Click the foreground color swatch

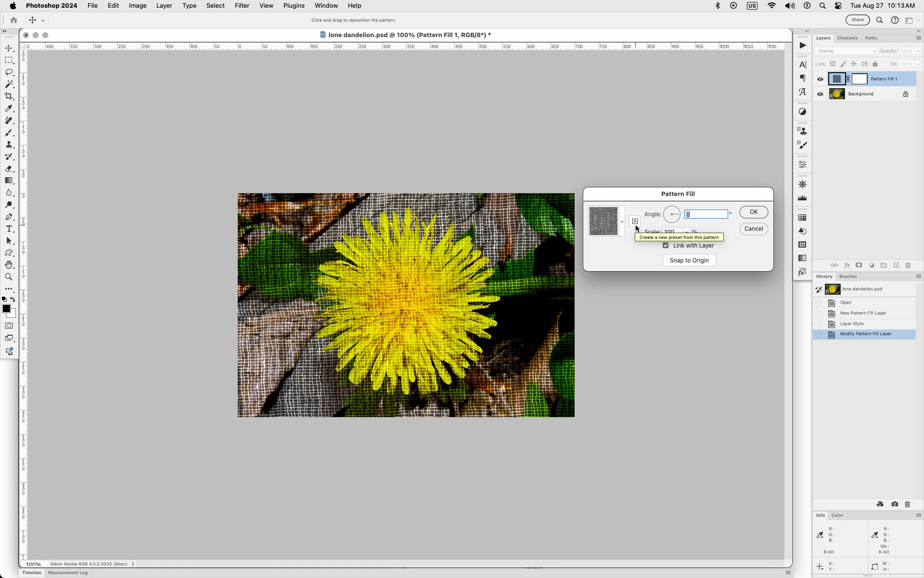[6, 309]
